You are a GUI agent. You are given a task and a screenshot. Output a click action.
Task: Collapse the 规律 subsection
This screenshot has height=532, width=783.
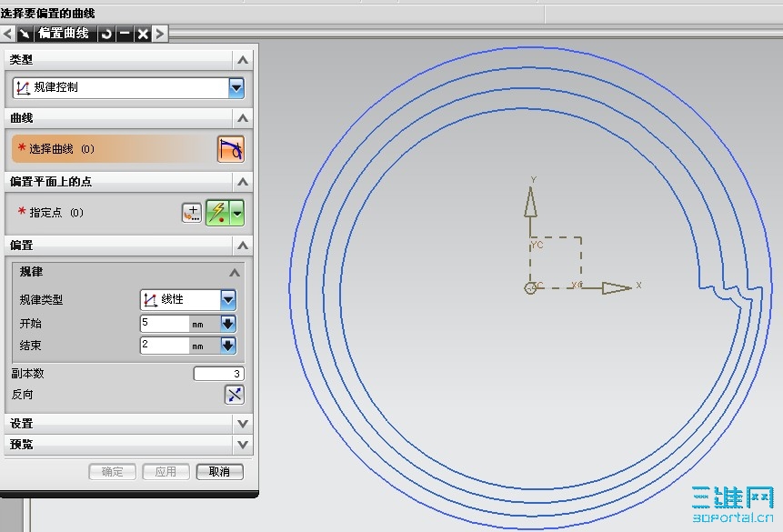click(235, 272)
